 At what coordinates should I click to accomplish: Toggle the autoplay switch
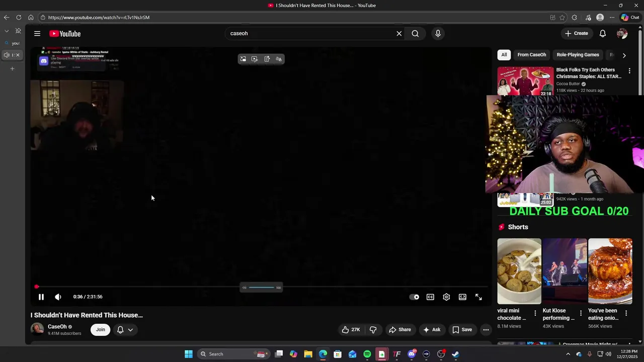pyautogui.click(x=414, y=297)
